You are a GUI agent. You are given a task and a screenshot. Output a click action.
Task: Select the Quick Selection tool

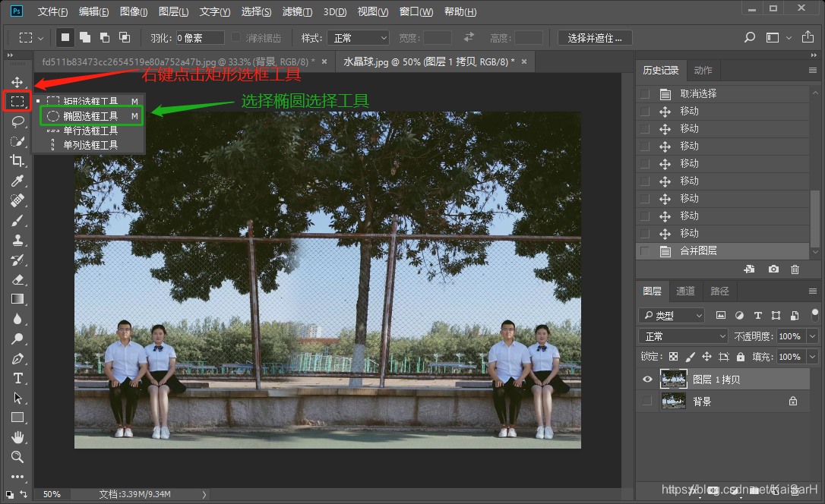tap(17, 141)
